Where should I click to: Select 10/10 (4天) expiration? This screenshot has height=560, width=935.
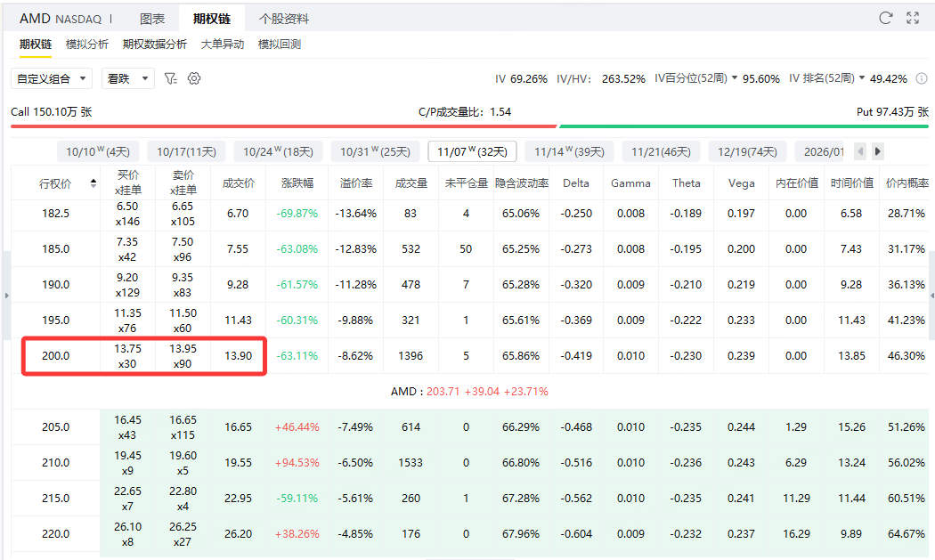[98, 151]
